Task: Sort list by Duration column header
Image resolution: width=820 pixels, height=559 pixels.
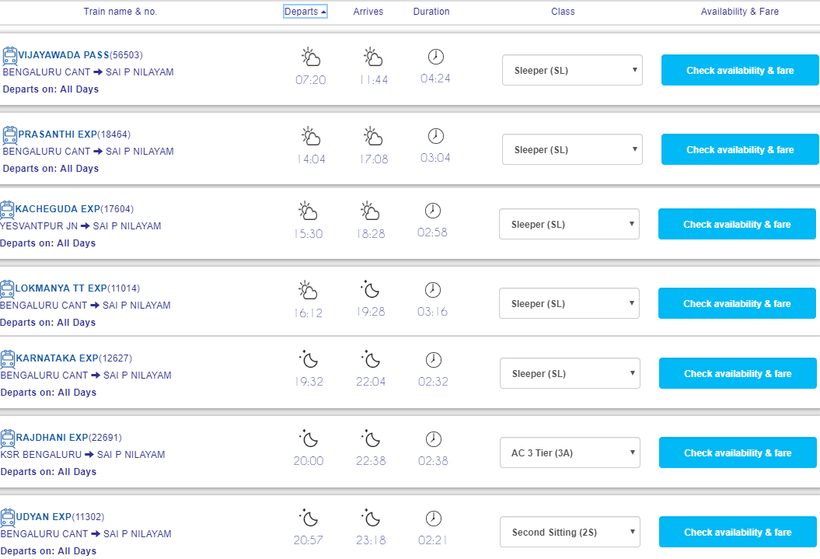Action: tap(431, 12)
